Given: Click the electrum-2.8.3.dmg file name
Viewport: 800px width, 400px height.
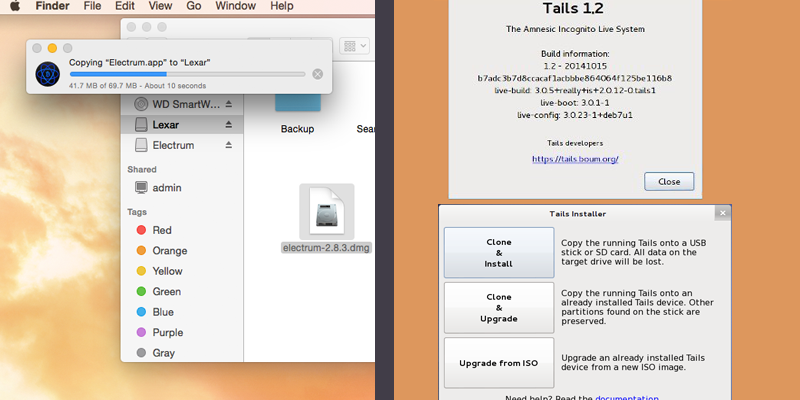Looking at the screenshot, I should 327,248.
